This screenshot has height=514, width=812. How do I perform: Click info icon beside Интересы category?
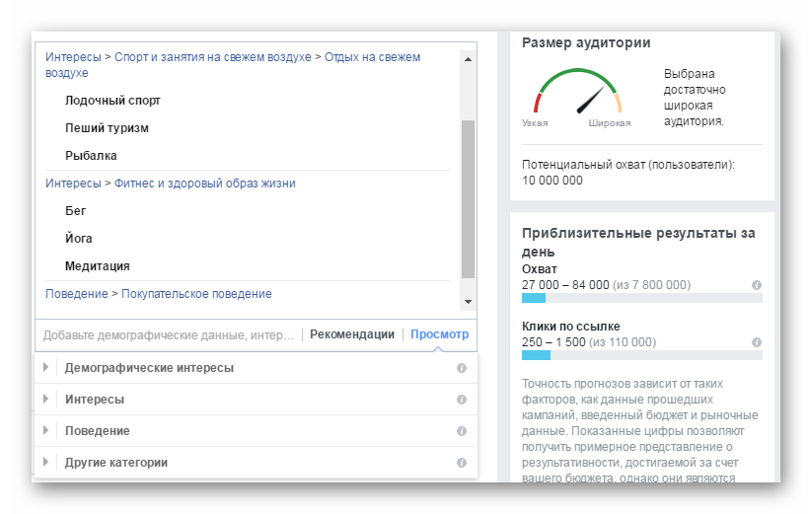[461, 400]
